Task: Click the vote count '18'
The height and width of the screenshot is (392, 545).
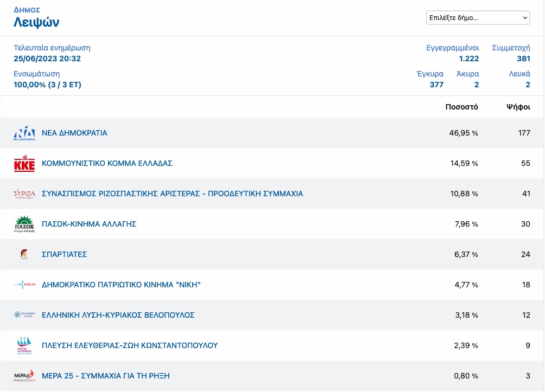Action: (526, 285)
